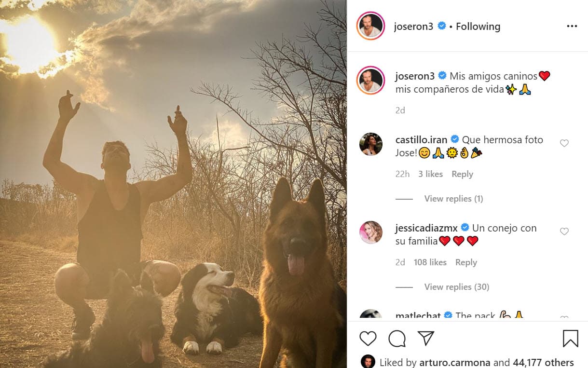Open post options via the three-dot icon
This screenshot has width=588, height=368.
572,26
